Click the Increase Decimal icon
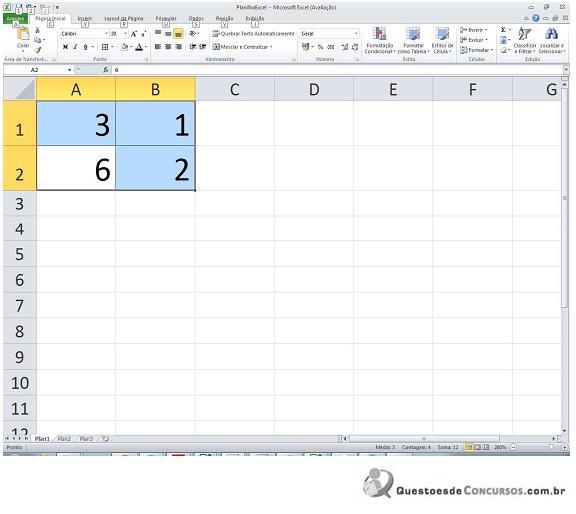Viewport: 576px width, 514px height. click(345, 47)
